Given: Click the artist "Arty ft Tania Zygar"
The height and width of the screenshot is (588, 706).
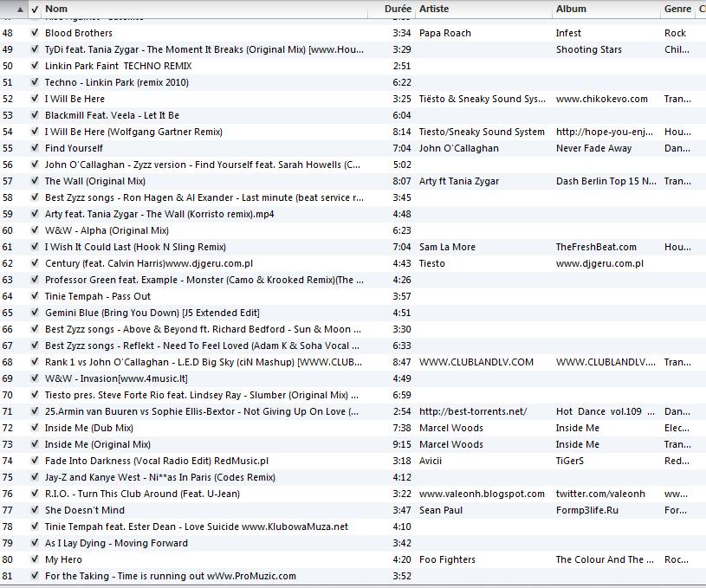Looking at the screenshot, I should [459, 181].
